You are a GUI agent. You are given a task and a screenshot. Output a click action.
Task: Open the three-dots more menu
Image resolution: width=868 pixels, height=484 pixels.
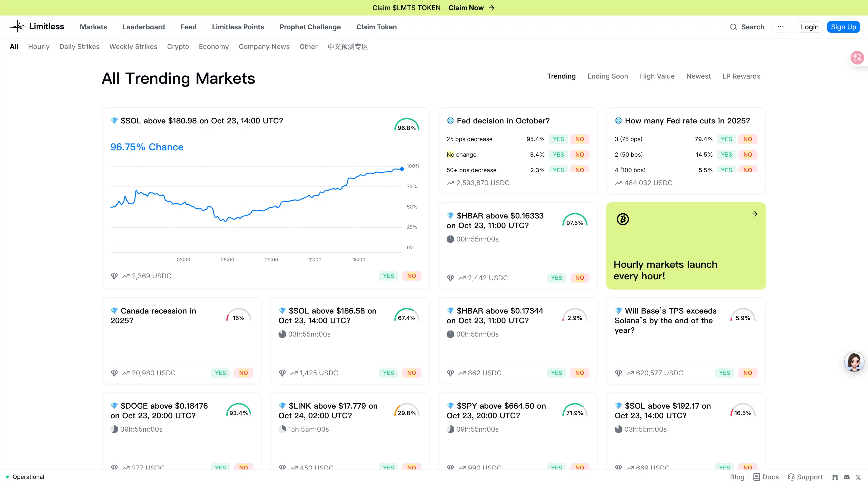pos(780,27)
